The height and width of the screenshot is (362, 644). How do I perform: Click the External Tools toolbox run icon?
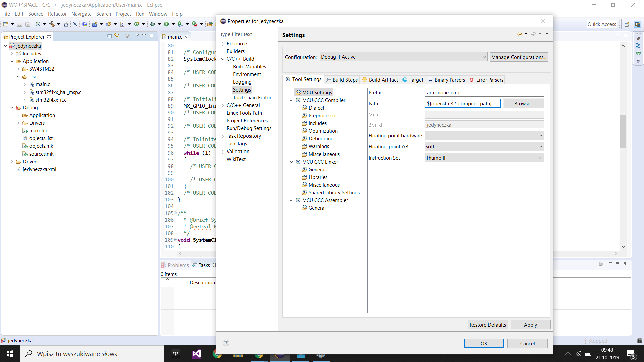(x=195, y=24)
